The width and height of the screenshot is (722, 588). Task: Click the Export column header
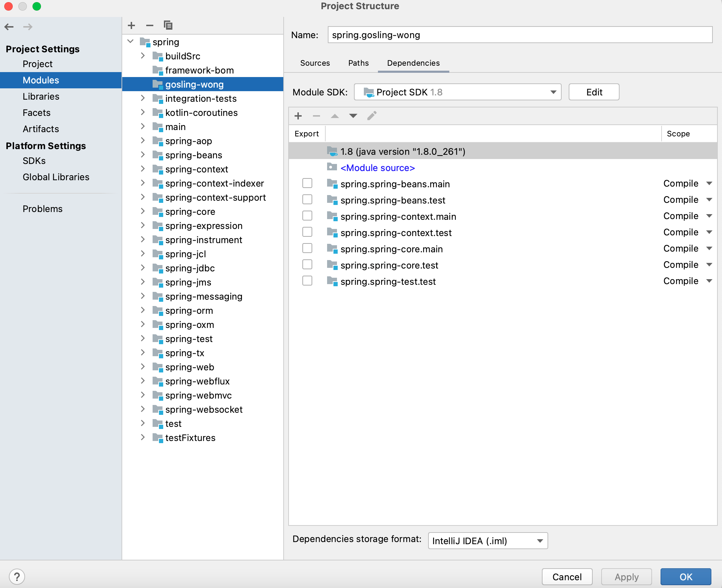click(x=307, y=134)
